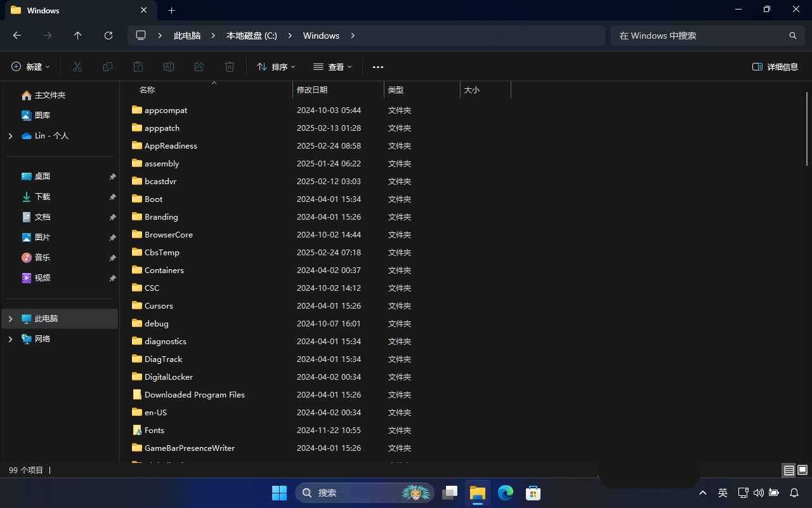This screenshot has height=508, width=812.
Task: Click the Cut icon in the toolbar
Action: 77,67
